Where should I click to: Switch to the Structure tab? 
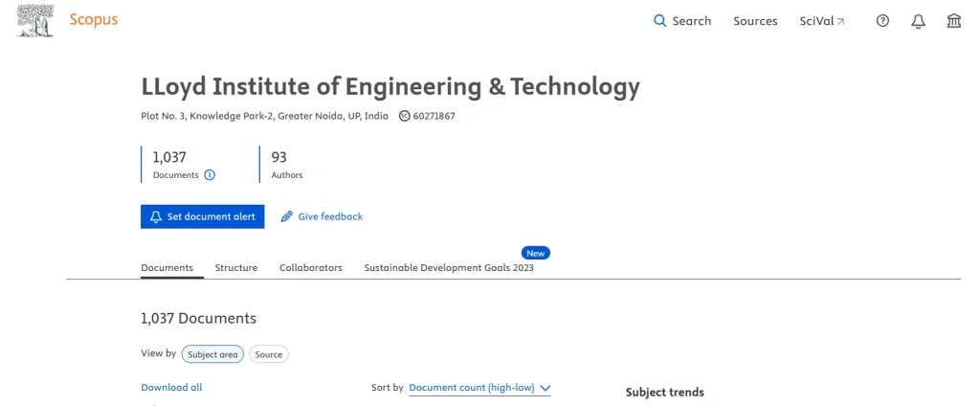[x=235, y=268]
